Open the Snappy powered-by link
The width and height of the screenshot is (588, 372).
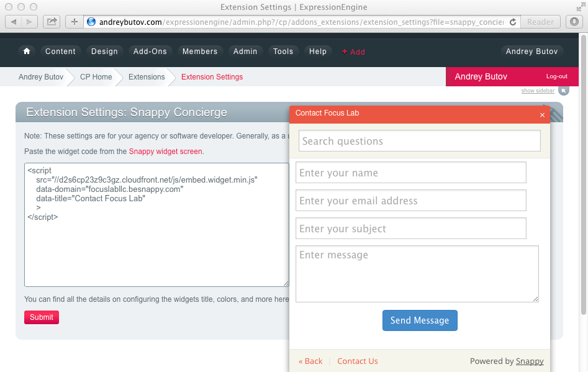click(530, 361)
